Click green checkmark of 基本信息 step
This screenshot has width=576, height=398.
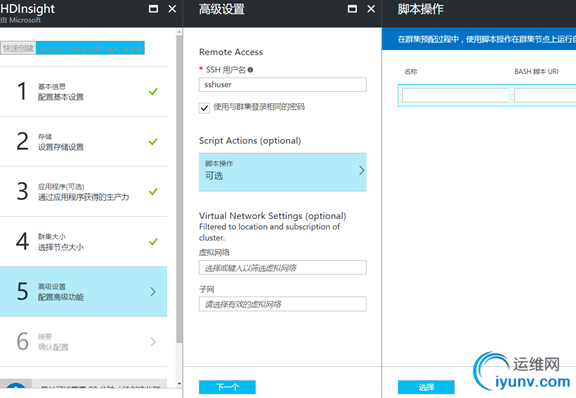[153, 92]
